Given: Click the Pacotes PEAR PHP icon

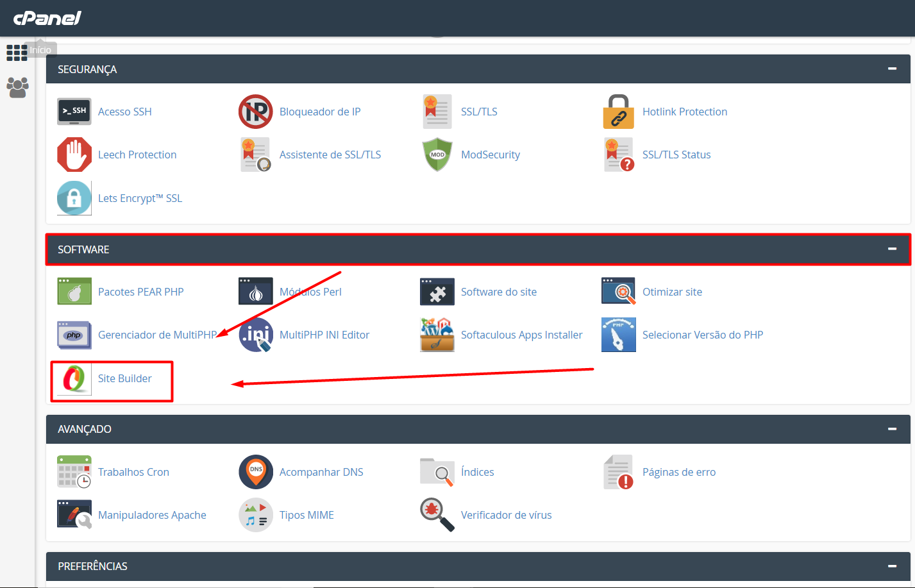Looking at the screenshot, I should point(74,292).
